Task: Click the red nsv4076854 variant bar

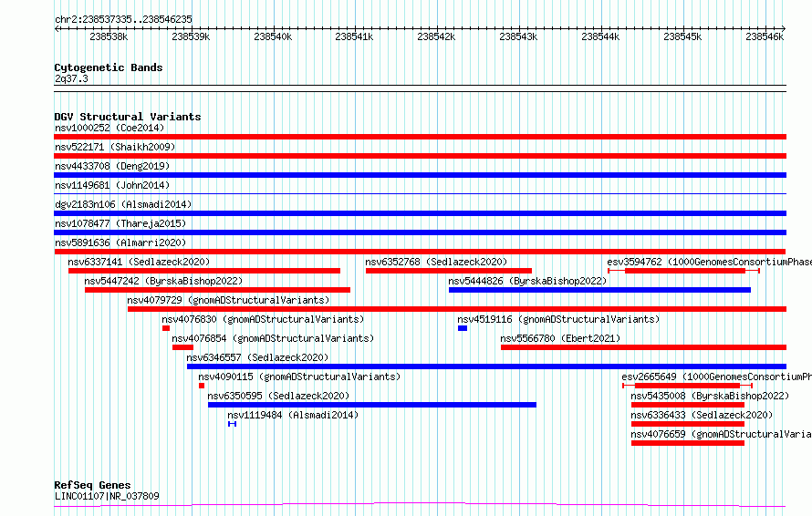Action: click(x=182, y=347)
